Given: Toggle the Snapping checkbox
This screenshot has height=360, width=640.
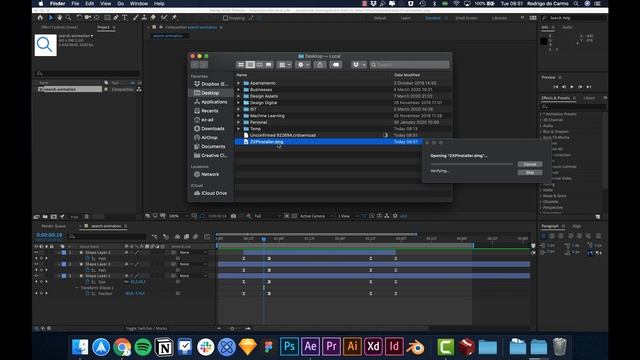Looking at the screenshot, I should (225, 18).
